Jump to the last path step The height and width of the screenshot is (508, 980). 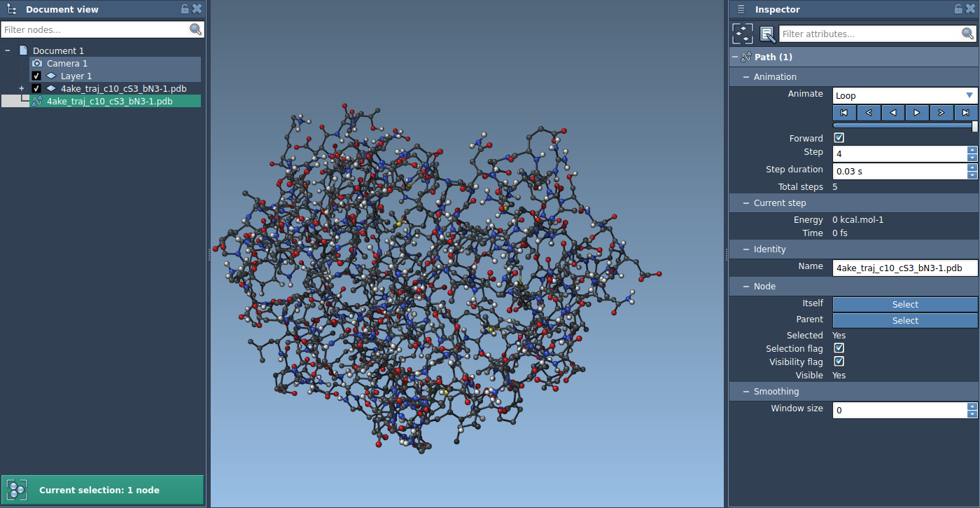tap(966, 113)
